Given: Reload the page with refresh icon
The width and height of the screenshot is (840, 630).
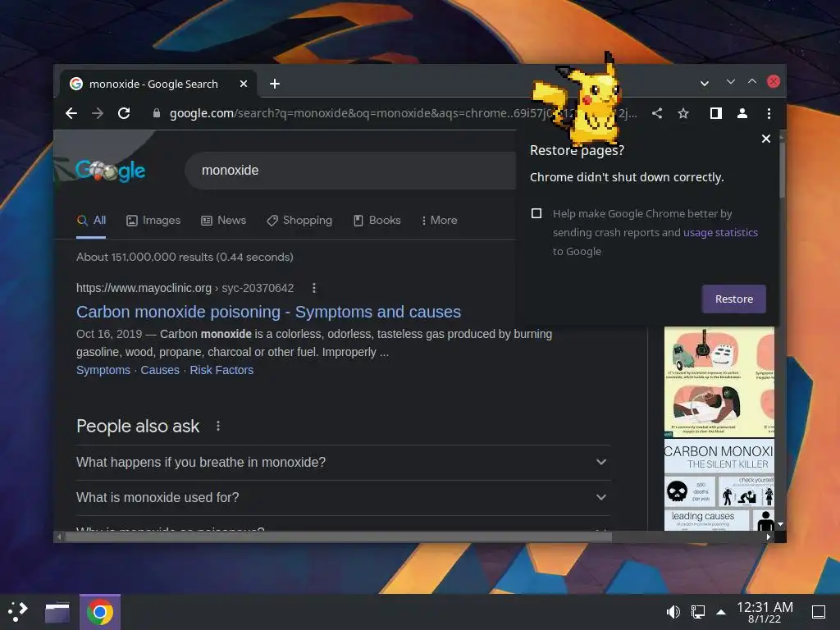Looking at the screenshot, I should point(124,113).
